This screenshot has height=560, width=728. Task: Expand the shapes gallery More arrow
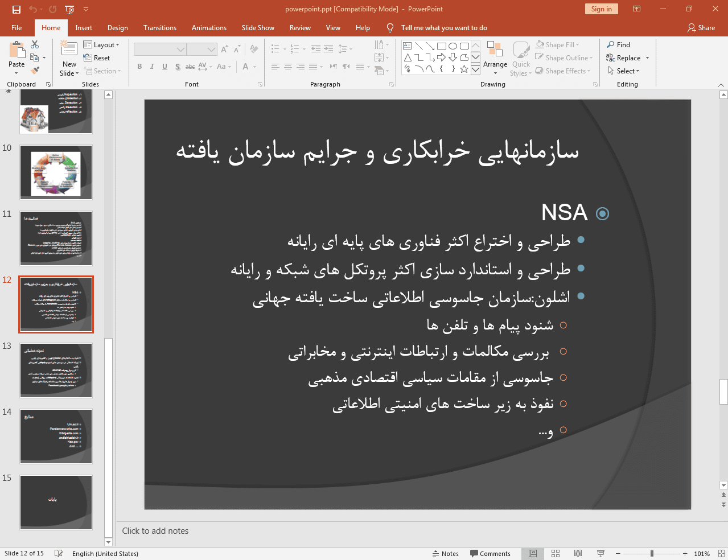tap(475, 69)
